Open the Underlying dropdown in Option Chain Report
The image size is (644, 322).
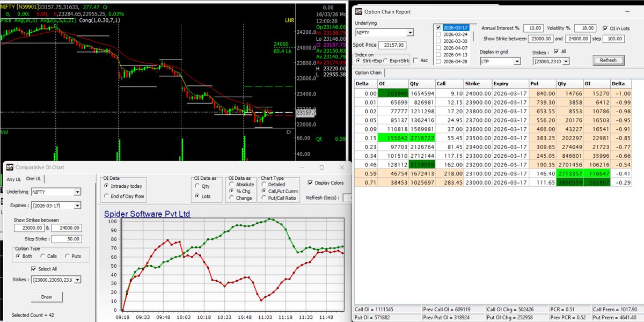click(409, 33)
